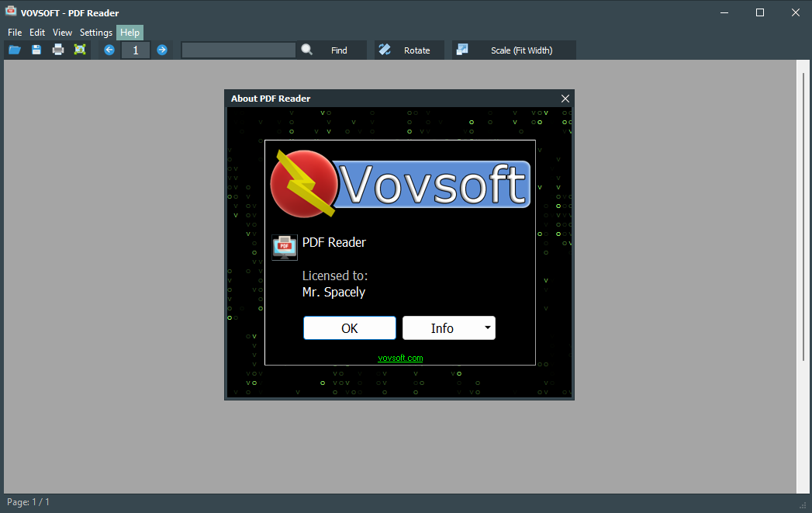Viewport: 812px width, 513px height.
Task: Click the page number field
Action: (x=136, y=50)
